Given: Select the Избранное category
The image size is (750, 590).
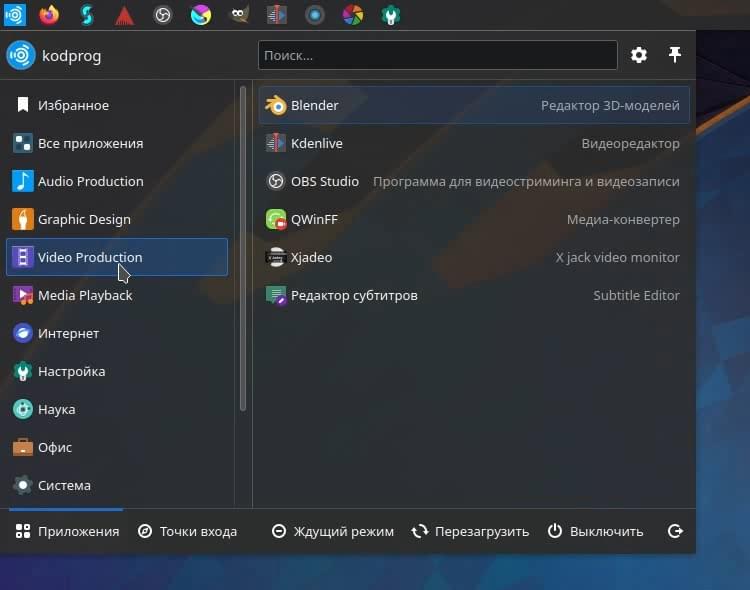Looking at the screenshot, I should 117,105.
